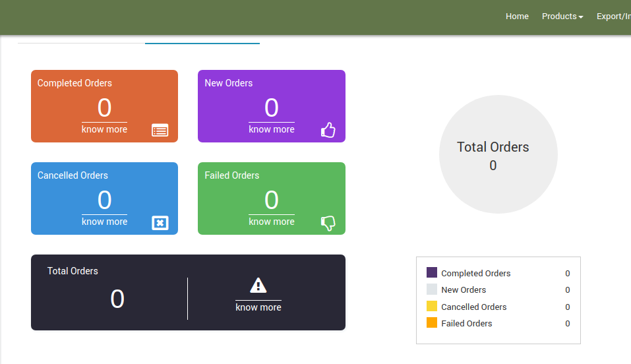Screen dimensions: 631x364
Task: Click 'know more' in the Total Orders card
Action: pyautogui.click(x=258, y=307)
